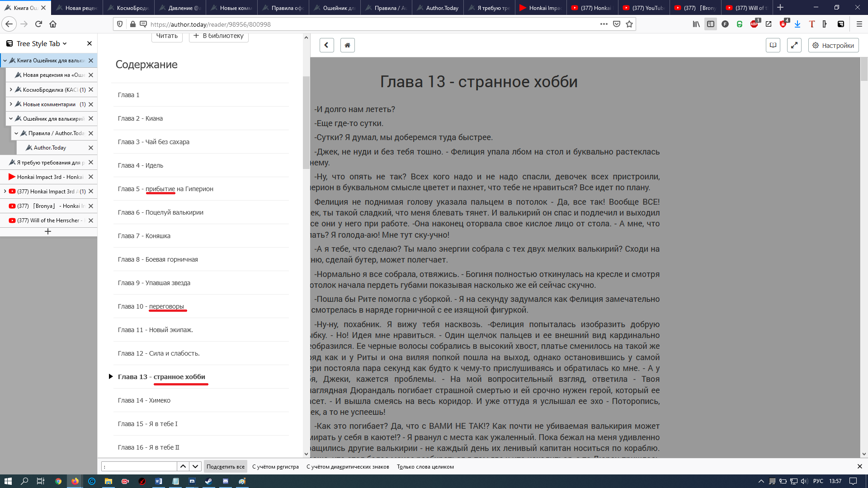The height and width of the screenshot is (488, 868).
Task: Open the Firefox Library icon
Action: click(696, 24)
